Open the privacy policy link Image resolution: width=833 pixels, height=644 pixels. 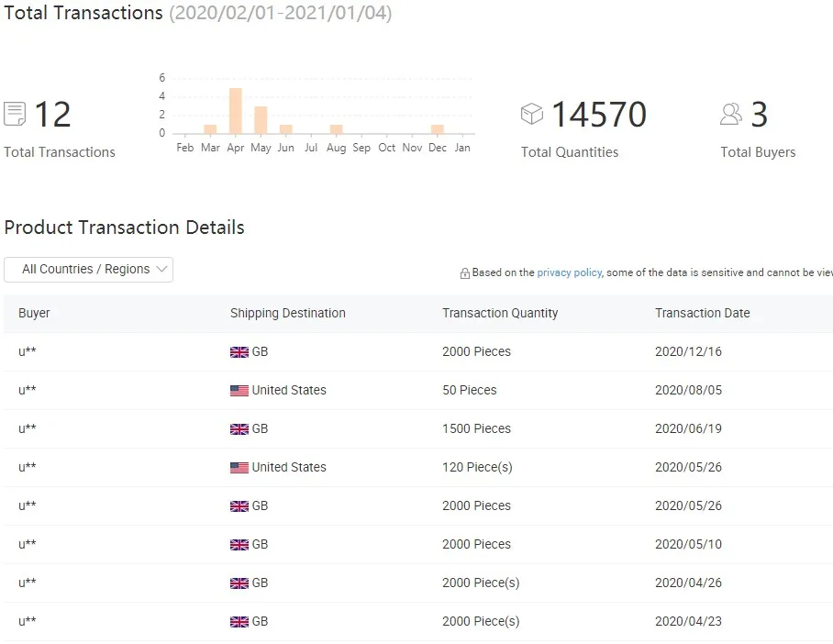(569, 272)
